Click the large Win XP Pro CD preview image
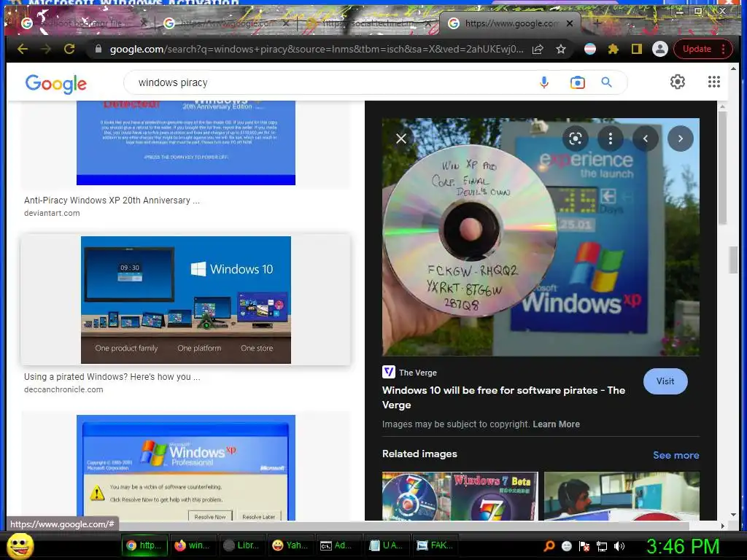The height and width of the screenshot is (560, 747). 541,237
